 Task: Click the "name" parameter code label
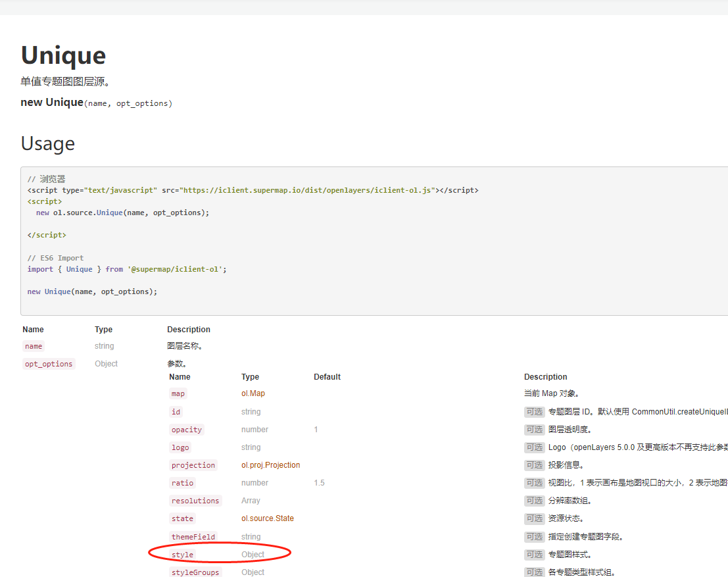(34, 346)
